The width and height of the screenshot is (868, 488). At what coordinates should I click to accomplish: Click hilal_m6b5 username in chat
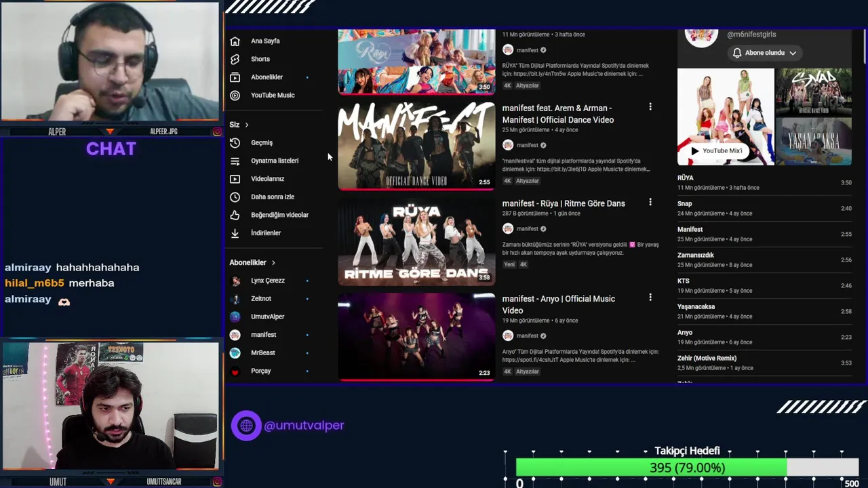[35, 283]
